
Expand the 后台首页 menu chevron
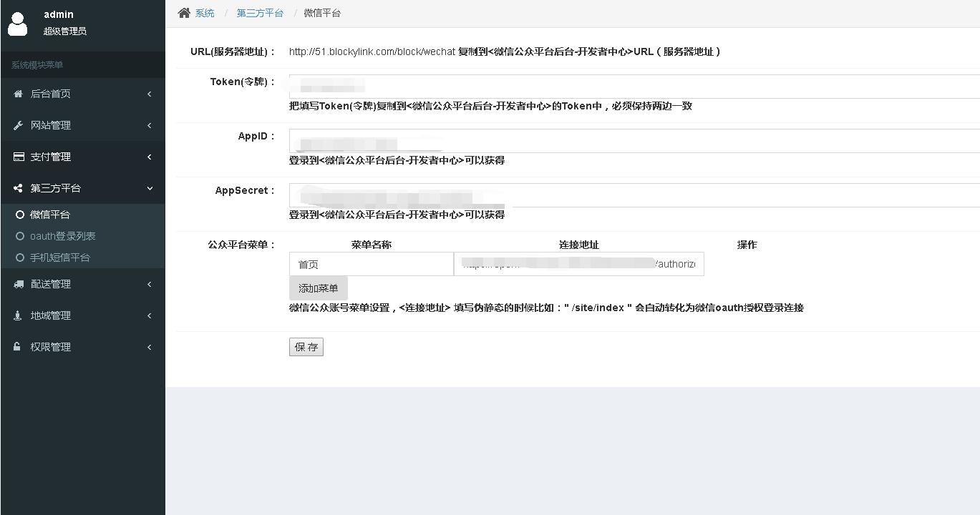click(x=150, y=94)
